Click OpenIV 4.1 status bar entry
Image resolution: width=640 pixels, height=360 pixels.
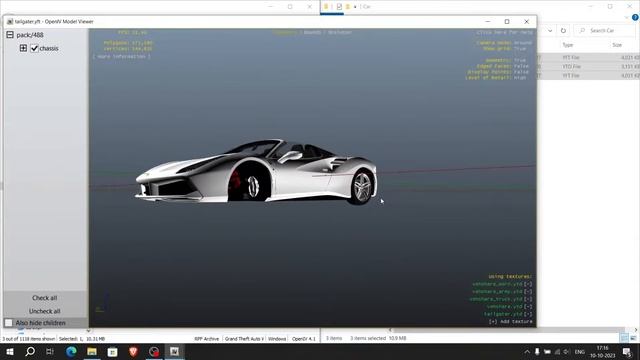coord(304,339)
